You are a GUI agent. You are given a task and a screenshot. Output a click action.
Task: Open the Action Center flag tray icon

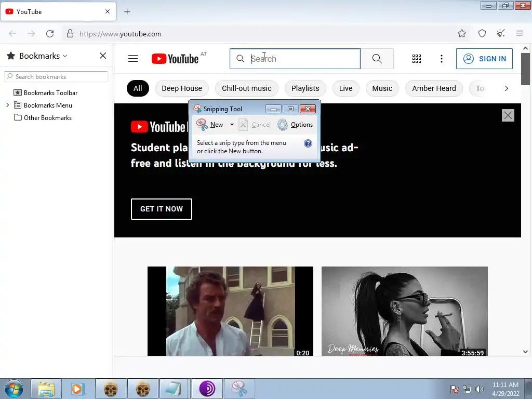tap(454, 389)
